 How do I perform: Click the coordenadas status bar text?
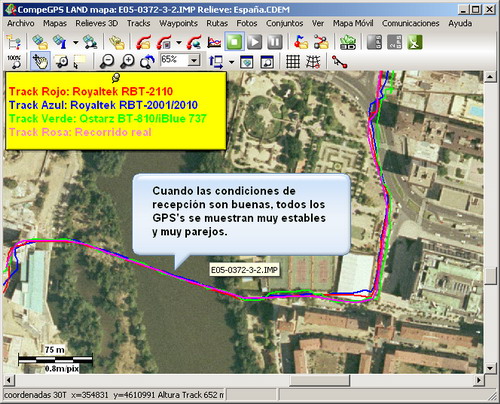pos(113,395)
